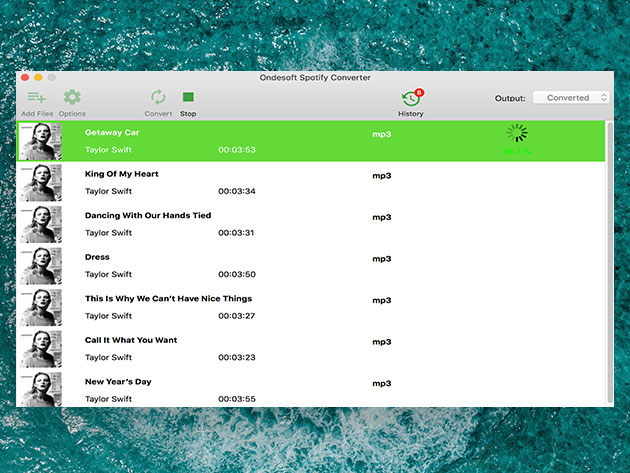Click Call It What You Want album art
Screen dimensions: 630x473
(x=41, y=349)
